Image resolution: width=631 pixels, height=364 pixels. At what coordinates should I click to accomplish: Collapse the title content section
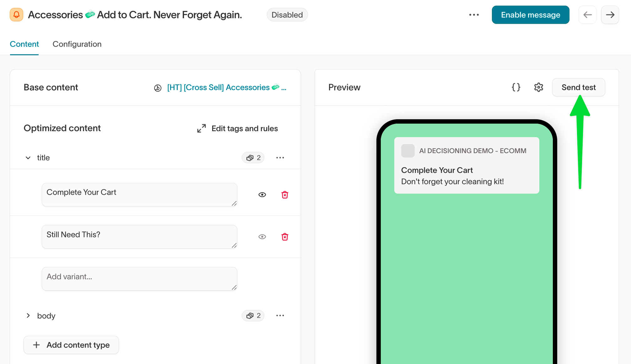click(28, 158)
